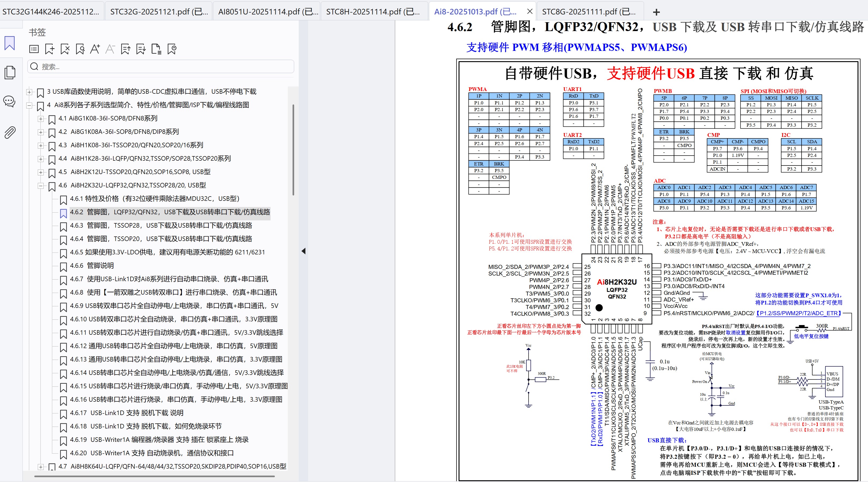The width and height of the screenshot is (868, 482).
Task: Switch to the AI8051U-20251114.pdf tab
Action: [x=266, y=11]
